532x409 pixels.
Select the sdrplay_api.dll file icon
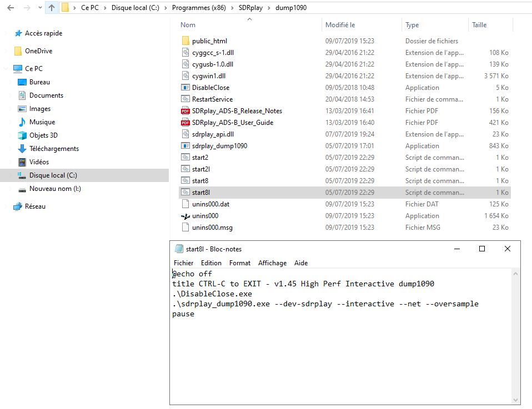(185, 134)
